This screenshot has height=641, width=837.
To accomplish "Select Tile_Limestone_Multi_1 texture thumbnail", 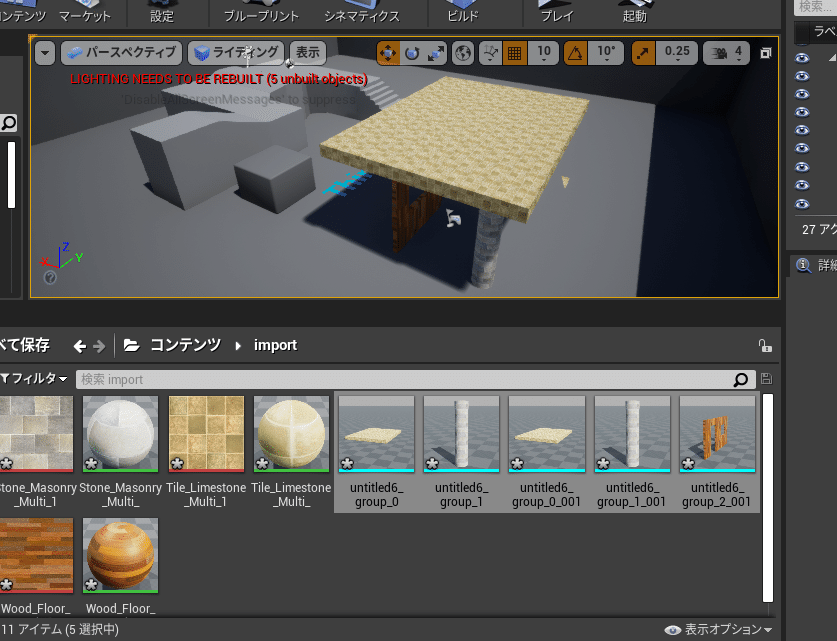I will click(206, 433).
